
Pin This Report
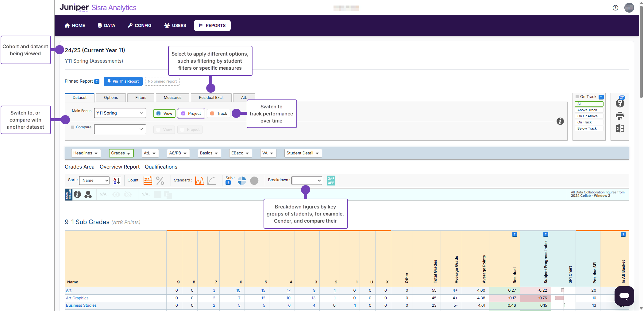pos(123,81)
